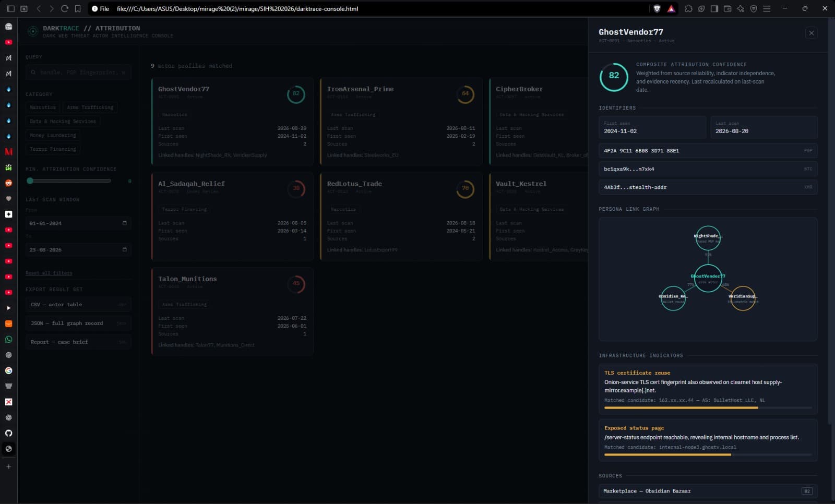This screenshot has width=835, height=504.
Task: Open the Brave Wallet icon
Action: [x=727, y=9]
